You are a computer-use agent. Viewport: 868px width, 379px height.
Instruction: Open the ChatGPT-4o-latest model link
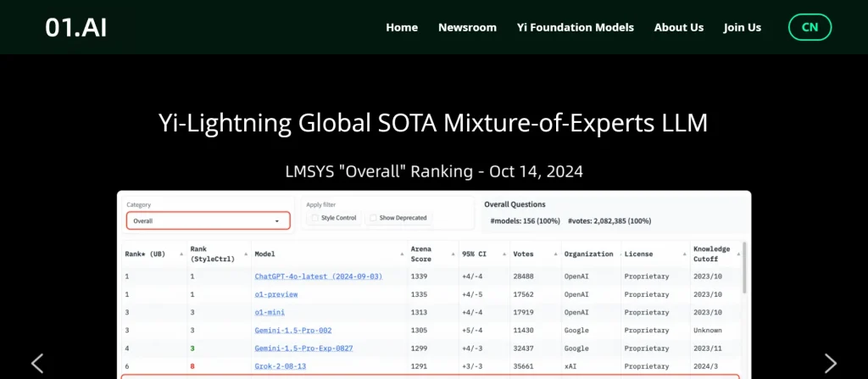(319, 276)
